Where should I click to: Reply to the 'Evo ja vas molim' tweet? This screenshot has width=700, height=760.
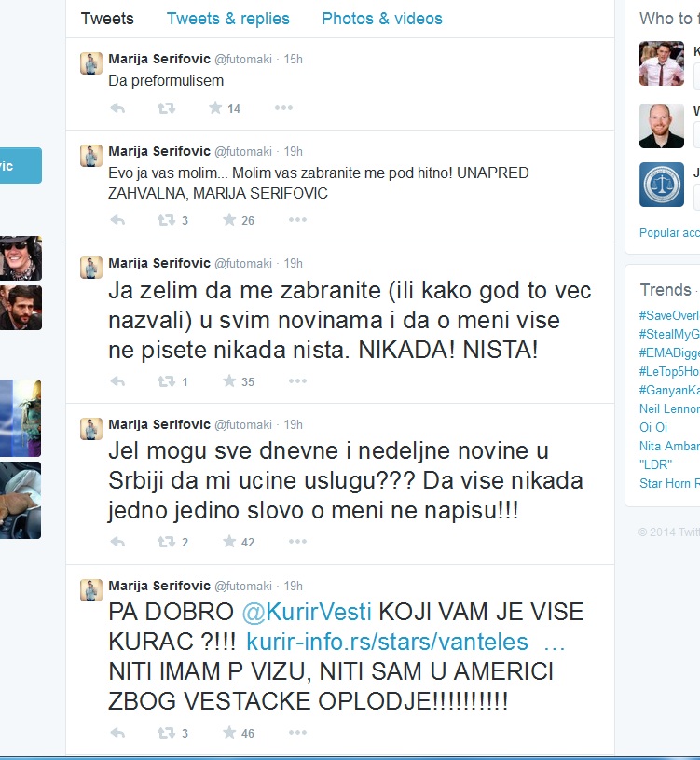click(117, 220)
